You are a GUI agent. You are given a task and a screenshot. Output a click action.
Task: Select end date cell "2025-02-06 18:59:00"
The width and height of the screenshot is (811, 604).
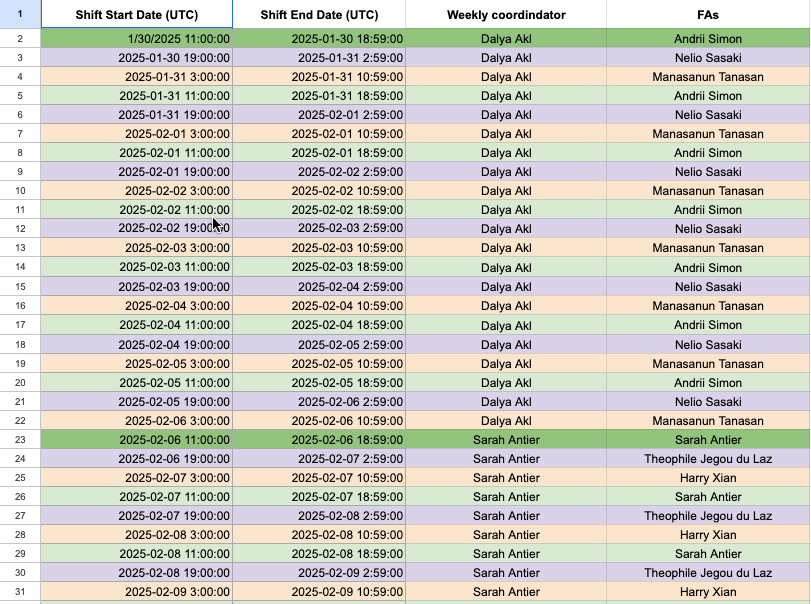(318, 440)
